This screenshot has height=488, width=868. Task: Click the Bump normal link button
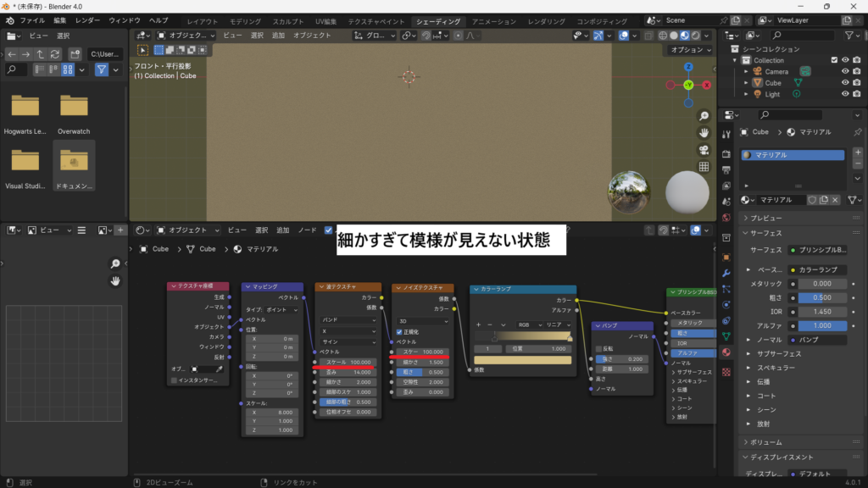[817, 340]
